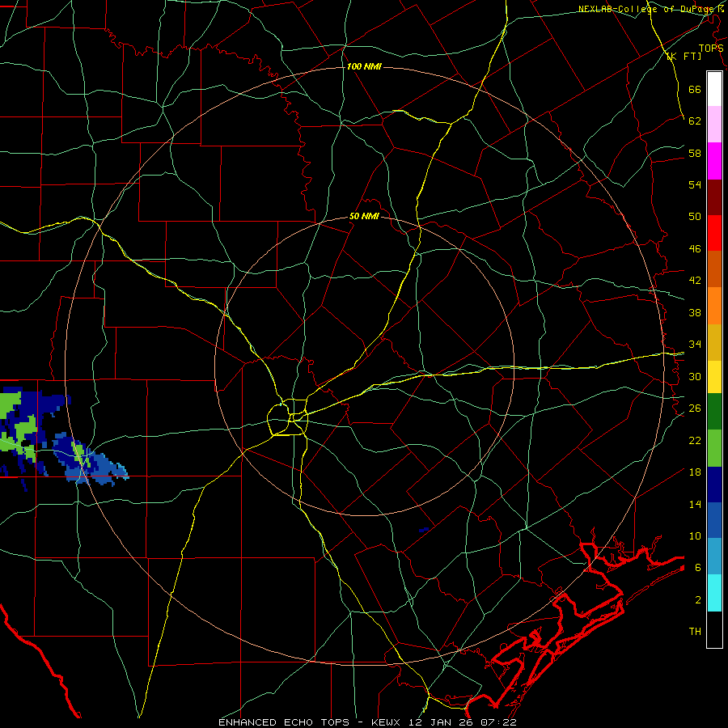Click the '54' legend value

[695, 184]
